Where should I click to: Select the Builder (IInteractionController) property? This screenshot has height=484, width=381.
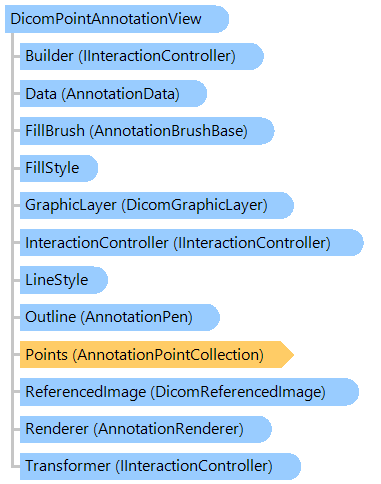(142, 56)
